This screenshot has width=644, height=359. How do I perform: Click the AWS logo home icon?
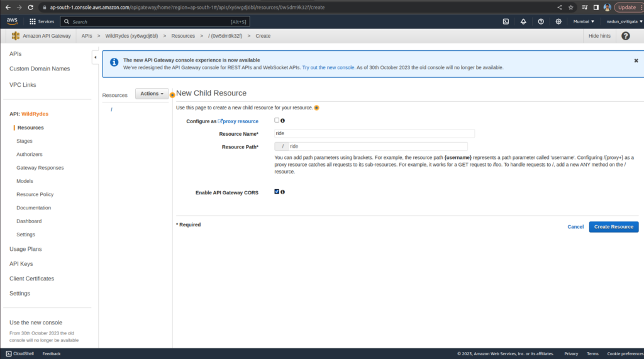(x=12, y=21)
